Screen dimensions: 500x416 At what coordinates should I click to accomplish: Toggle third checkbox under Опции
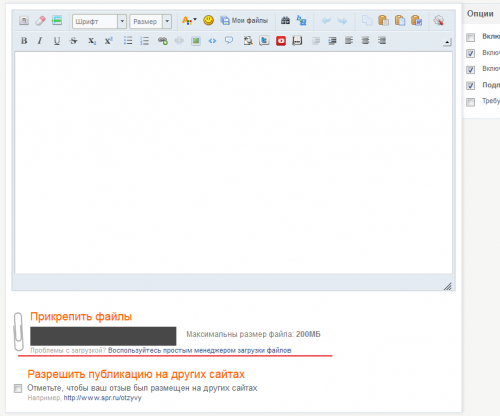pyautogui.click(x=470, y=70)
